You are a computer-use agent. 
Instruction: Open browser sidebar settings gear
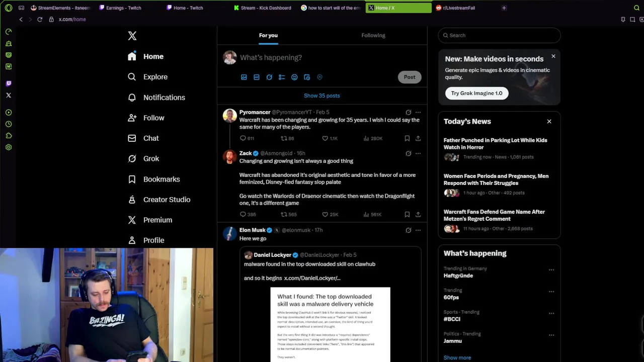coord(9,147)
